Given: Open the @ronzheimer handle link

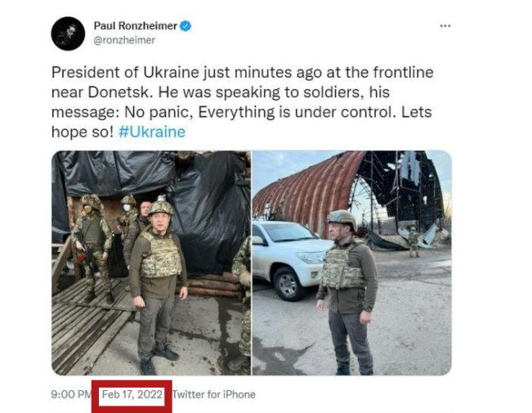Looking at the screenshot, I should (x=124, y=40).
